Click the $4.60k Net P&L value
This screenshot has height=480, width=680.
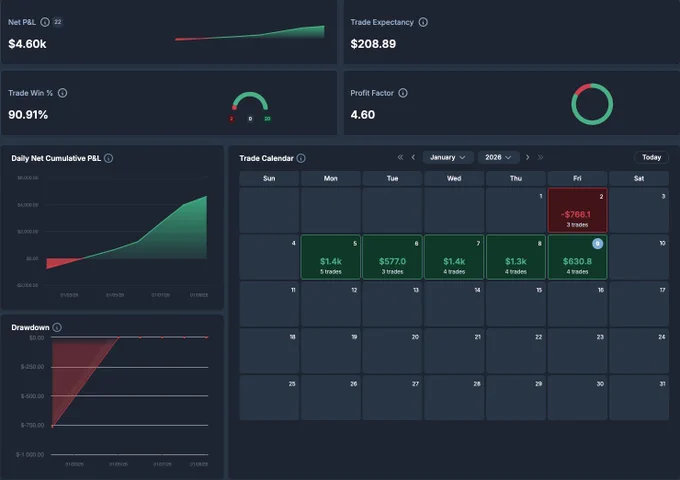pos(27,44)
